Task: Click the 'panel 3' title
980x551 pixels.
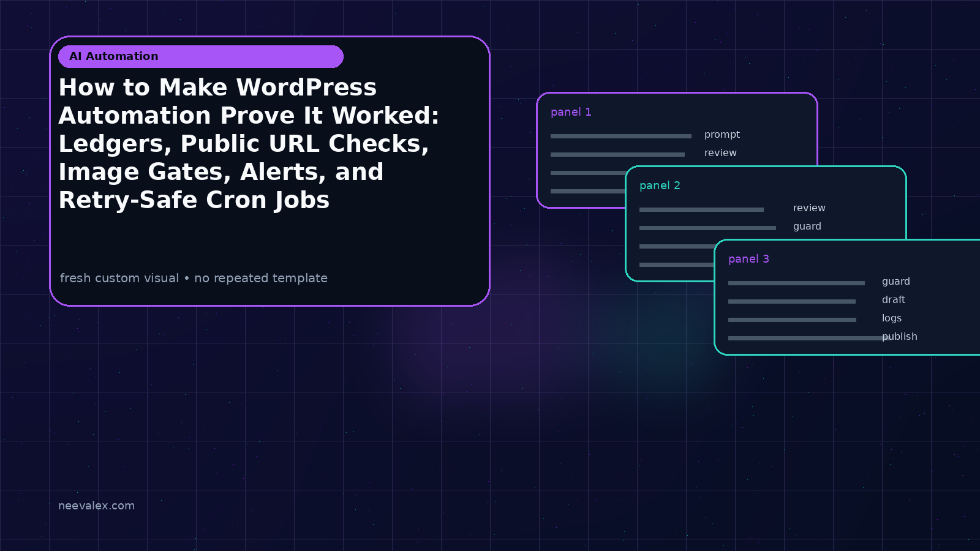Action: pyautogui.click(x=748, y=259)
